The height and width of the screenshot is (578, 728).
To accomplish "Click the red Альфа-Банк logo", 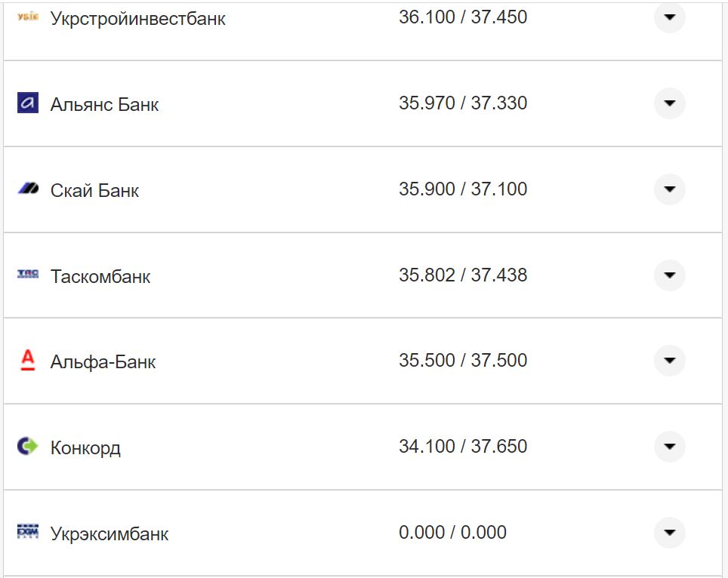I will (x=27, y=361).
